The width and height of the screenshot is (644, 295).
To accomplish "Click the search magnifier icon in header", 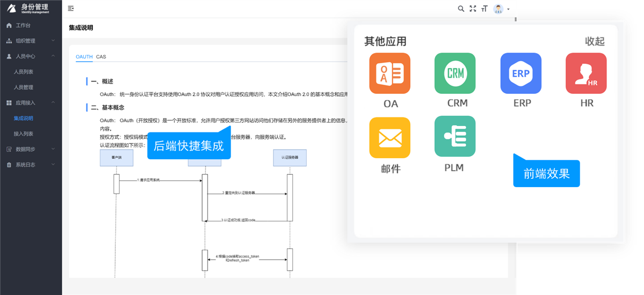I will (x=461, y=9).
